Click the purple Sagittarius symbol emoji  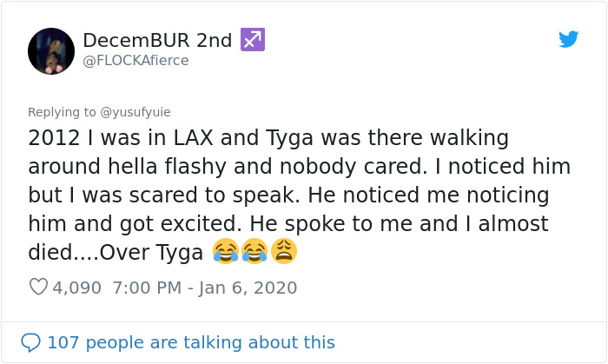252,40
